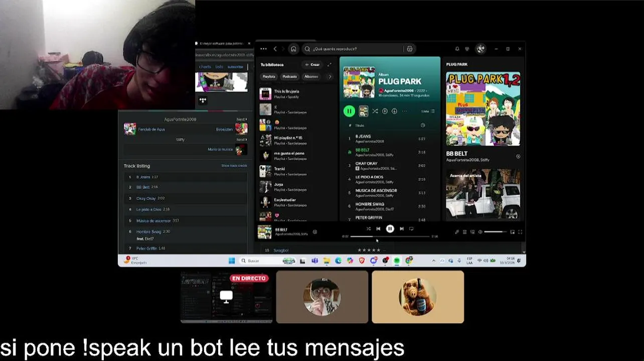The height and width of the screenshot is (361, 644).
Task: Pause playback in bottom player bar
Action: [x=390, y=229]
